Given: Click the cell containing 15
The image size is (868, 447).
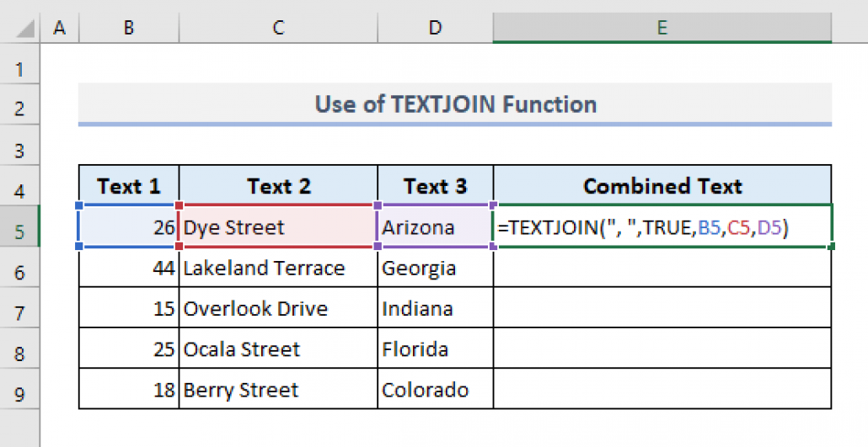Looking at the screenshot, I should [129, 307].
